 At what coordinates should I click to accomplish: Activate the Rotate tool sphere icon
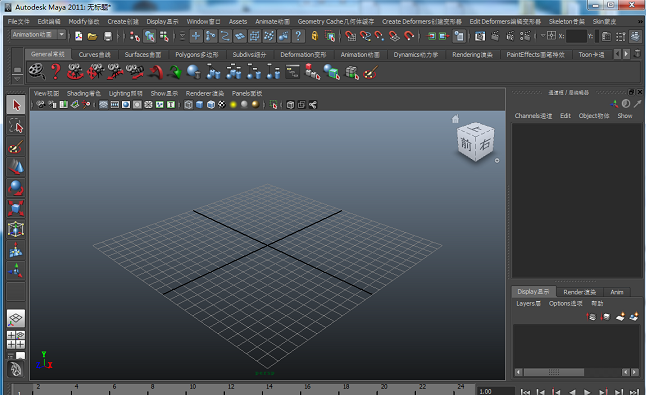coord(16,187)
